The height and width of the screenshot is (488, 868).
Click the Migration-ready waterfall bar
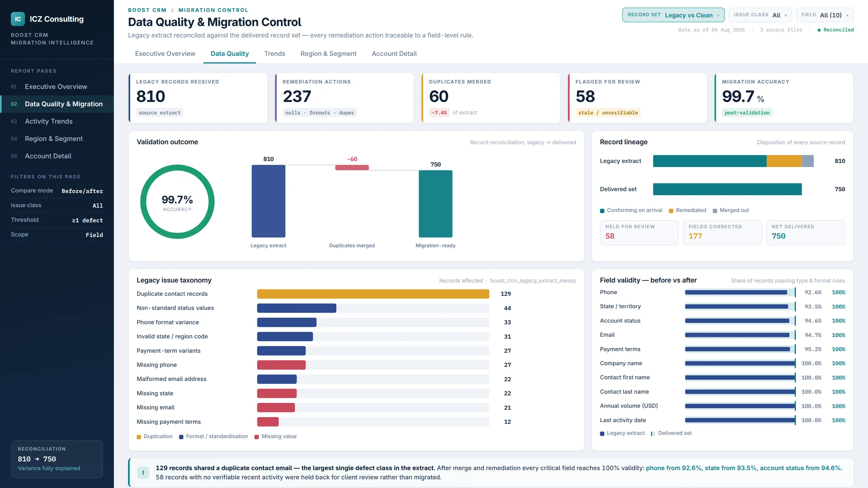coord(436,204)
